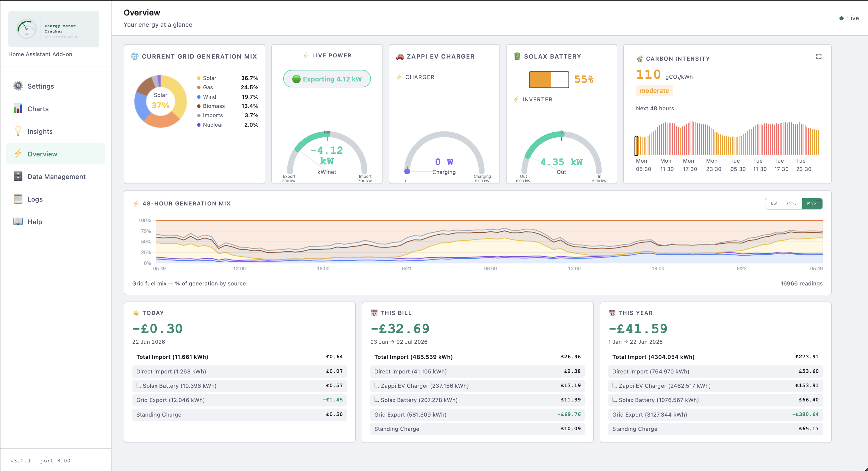Screen dimensions: 868x471
Task: Click Today's Direct import (1.263 kWh) row
Action: click(239, 371)
